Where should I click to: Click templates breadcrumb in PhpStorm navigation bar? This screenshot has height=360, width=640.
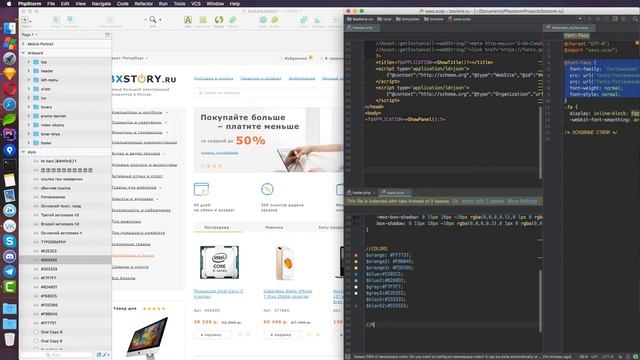coord(407,19)
